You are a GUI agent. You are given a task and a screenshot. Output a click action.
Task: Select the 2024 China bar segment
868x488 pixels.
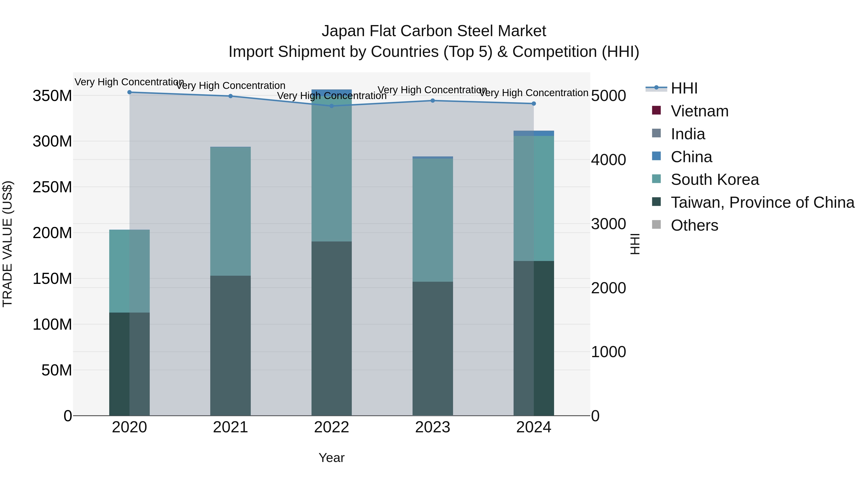tap(534, 133)
